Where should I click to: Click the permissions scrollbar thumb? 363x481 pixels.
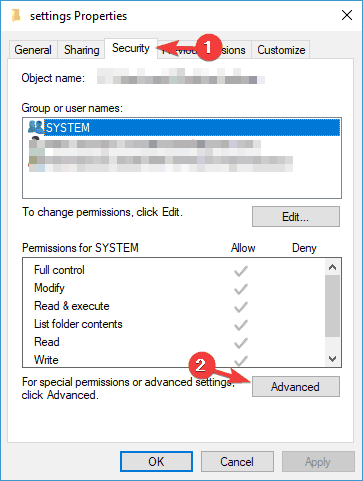(332, 306)
